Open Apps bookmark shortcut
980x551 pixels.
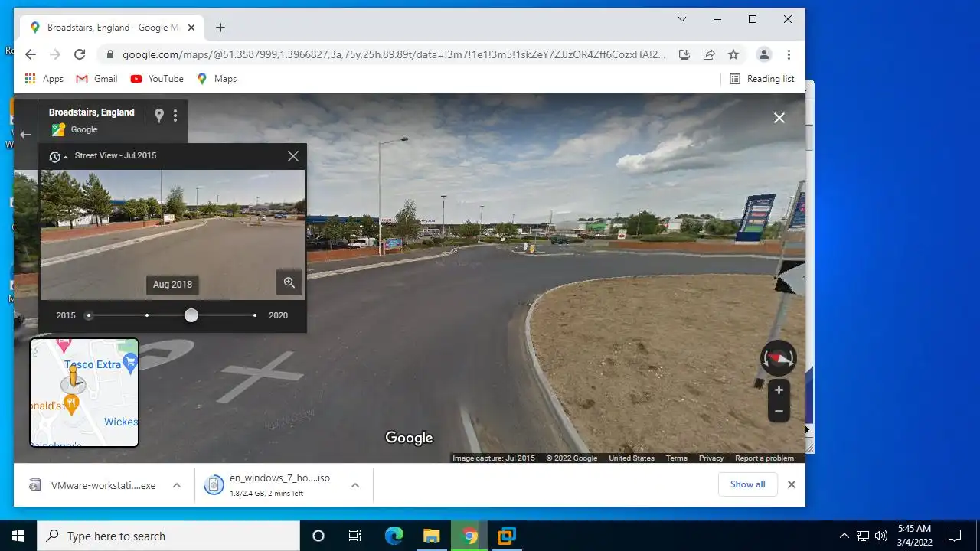44,79
